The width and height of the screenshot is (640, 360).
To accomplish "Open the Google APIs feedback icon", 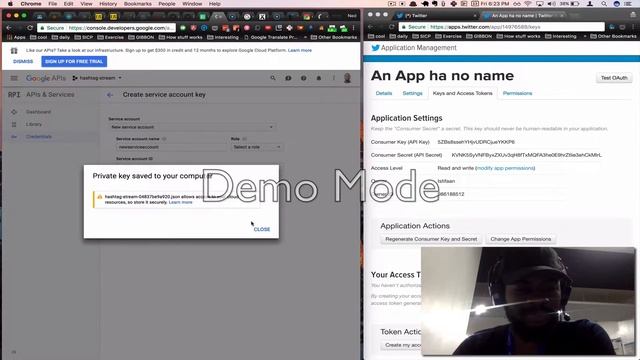I will coord(288,78).
